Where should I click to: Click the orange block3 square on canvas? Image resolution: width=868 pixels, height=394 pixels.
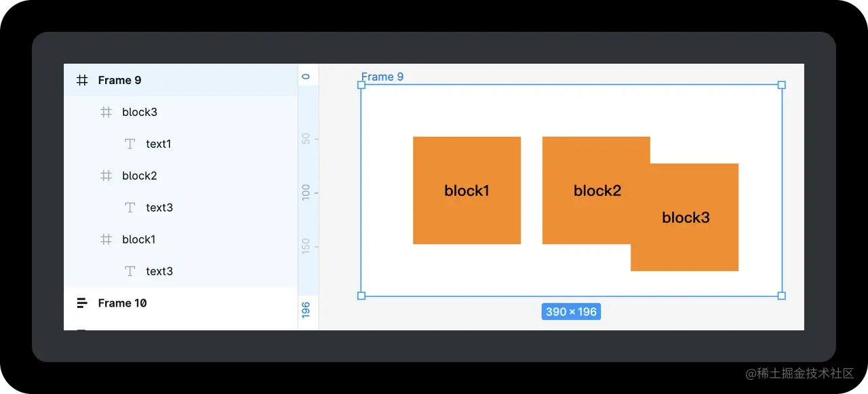click(x=685, y=217)
